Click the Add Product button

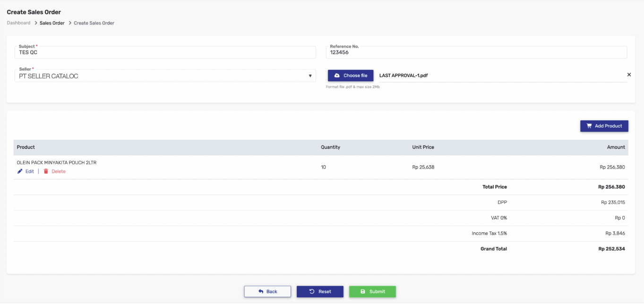[x=604, y=126]
